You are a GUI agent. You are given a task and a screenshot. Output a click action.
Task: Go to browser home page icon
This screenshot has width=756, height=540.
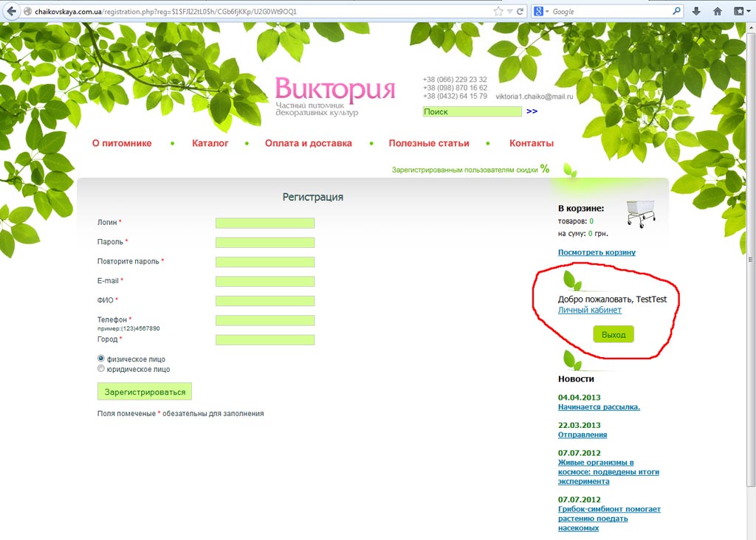717,12
